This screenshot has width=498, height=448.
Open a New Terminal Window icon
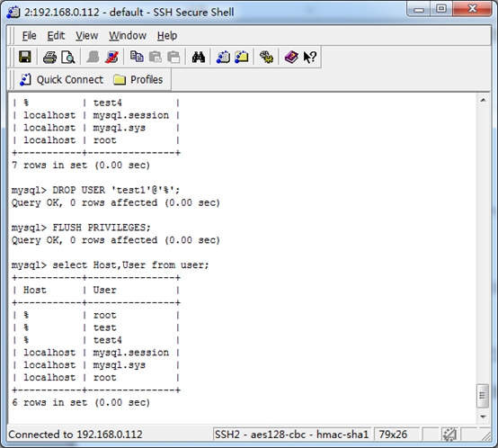(223, 58)
